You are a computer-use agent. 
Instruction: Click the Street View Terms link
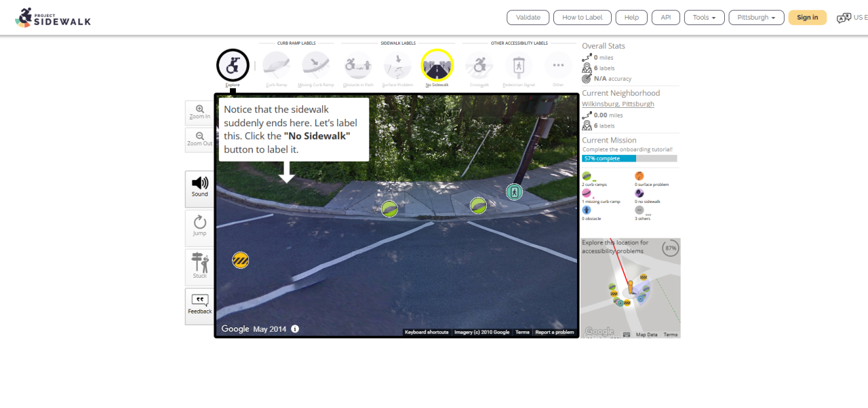(522, 332)
